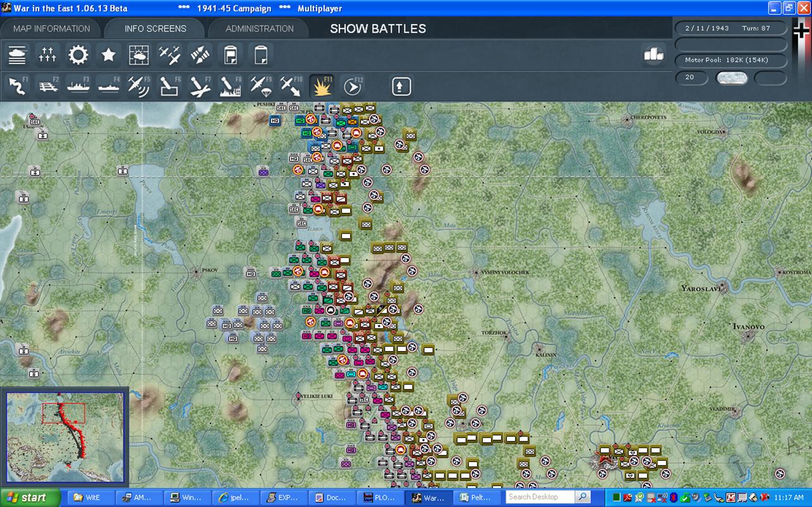Click the up-arrow toolbar button
This screenshot has width=812, height=507.
401,86
